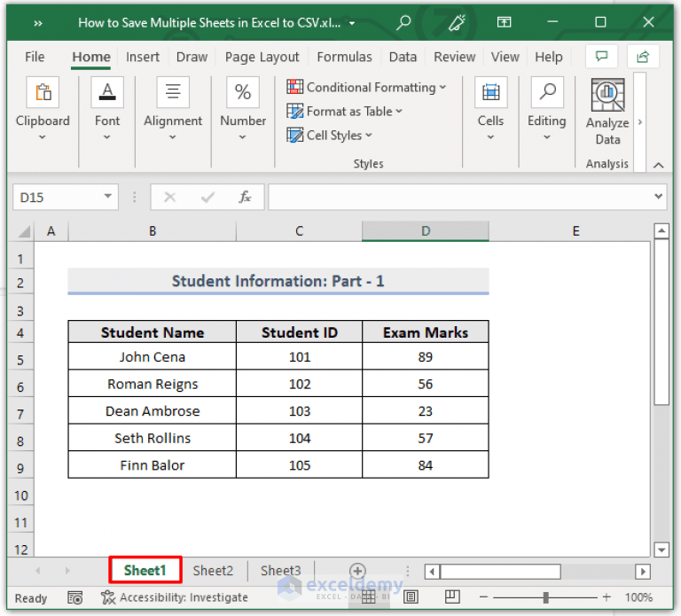Image resolution: width=681 pixels, height=616 pixels.
Task: Open the View tab
Action: pyautogui.click(x=505, y=57)
